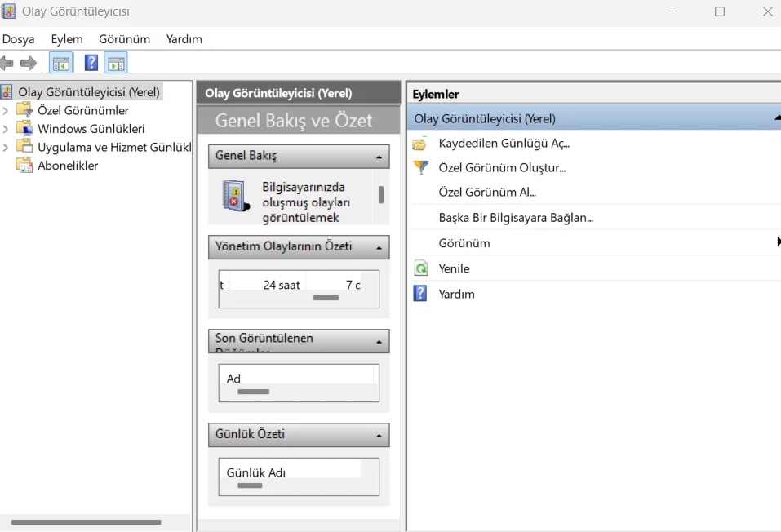Screen dimensions: 781x532
Task: Click the Özel Görünümler folder icon
Action: tap(24, 109)
